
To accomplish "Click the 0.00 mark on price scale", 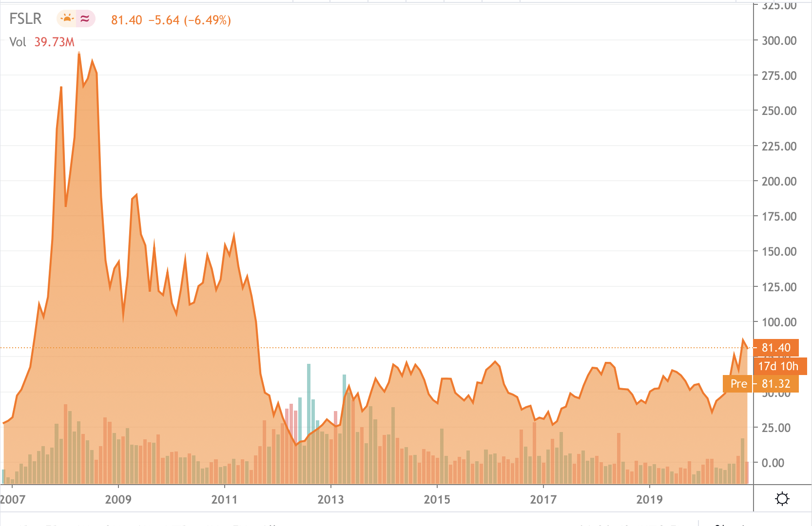I will [x=773, y=463].
